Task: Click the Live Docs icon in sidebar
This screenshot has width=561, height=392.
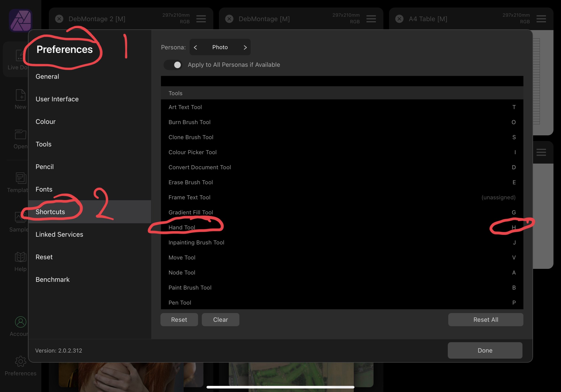Action: [x=20, y=55]
